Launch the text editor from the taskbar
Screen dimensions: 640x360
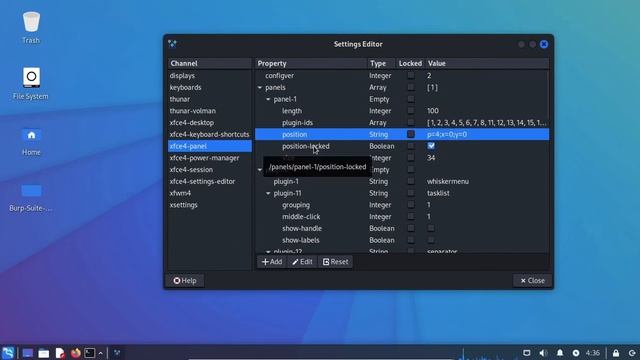click(x=60, y=353)
